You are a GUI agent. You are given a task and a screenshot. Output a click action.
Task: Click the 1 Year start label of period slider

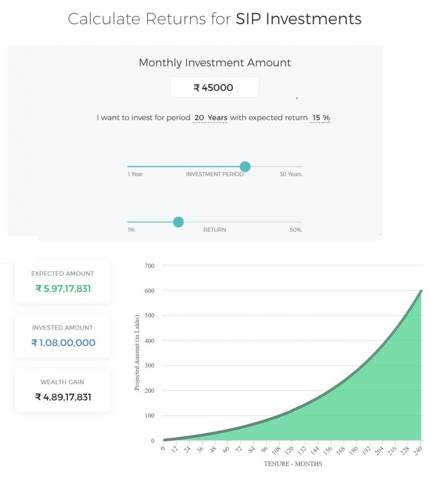point(135,174)
